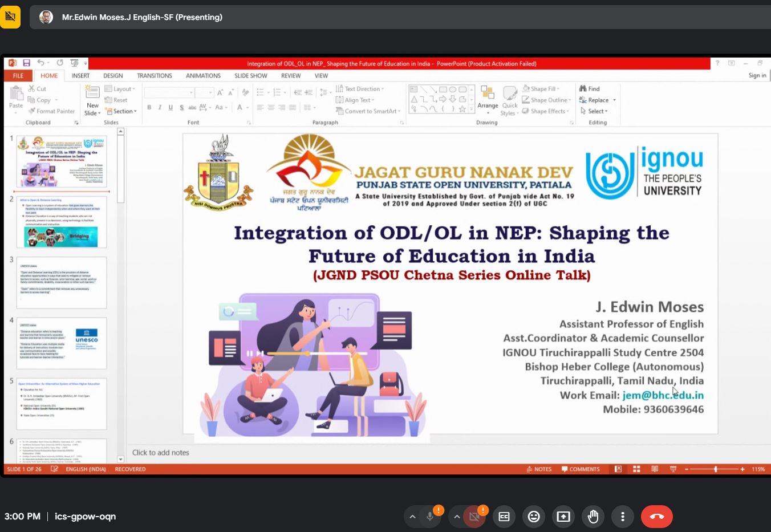The height and width of the screenshot is (532, 771).
Task: Add a New Slide from the ribbon
Action: [92, 100]
